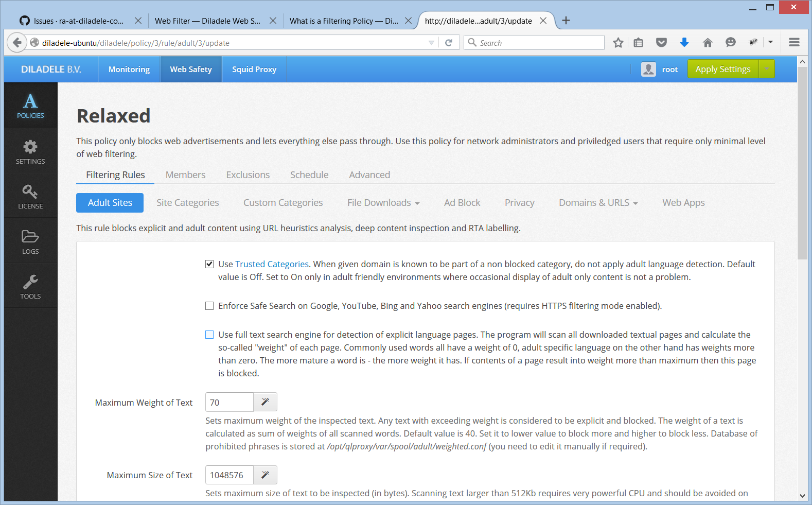Click wand icon beside Maximum Weight of Text

[266, 402]
